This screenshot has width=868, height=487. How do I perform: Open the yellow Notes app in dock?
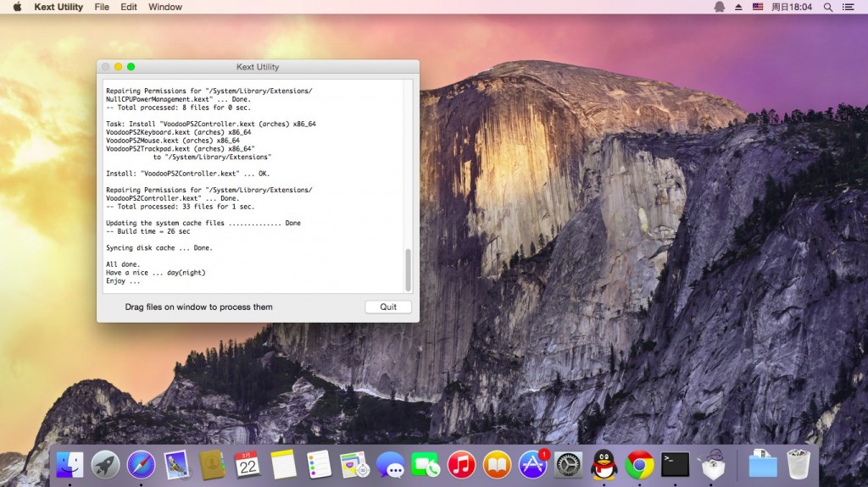pyautogui.click(x=283, y=465)
